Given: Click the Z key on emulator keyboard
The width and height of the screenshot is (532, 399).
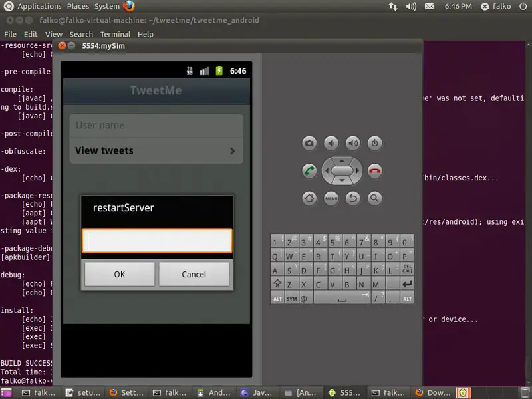Looking at the screenshot, I should (292, 283).
